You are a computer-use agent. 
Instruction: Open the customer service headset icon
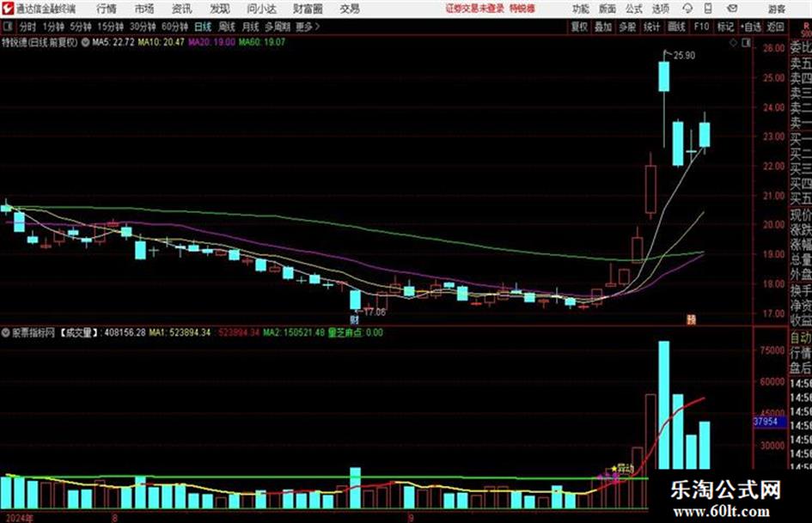click(x=687, y=9)
